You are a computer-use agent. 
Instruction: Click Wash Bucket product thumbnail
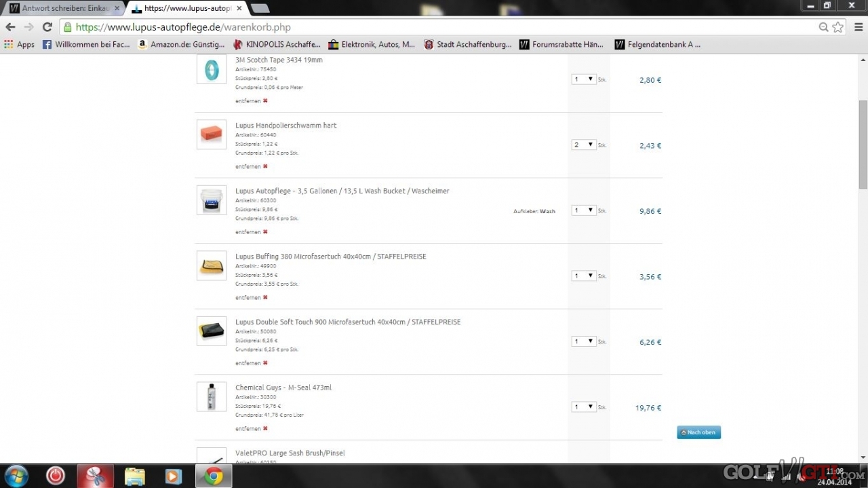[212, 200]
